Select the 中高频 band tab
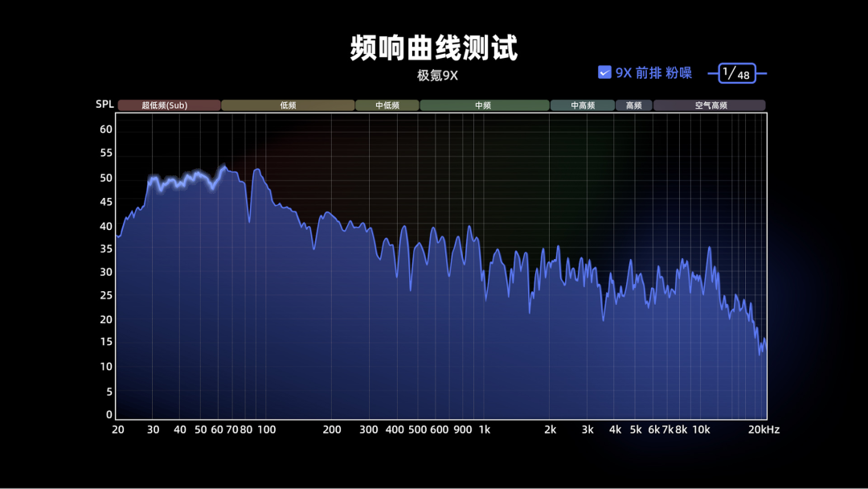This screenshot has width=868, height=489. (583, 105)
